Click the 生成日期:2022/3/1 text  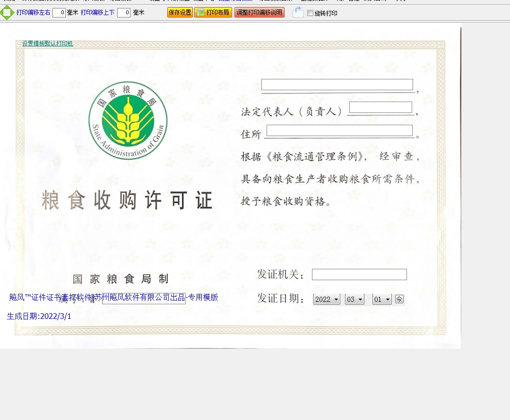click(39, 316)
